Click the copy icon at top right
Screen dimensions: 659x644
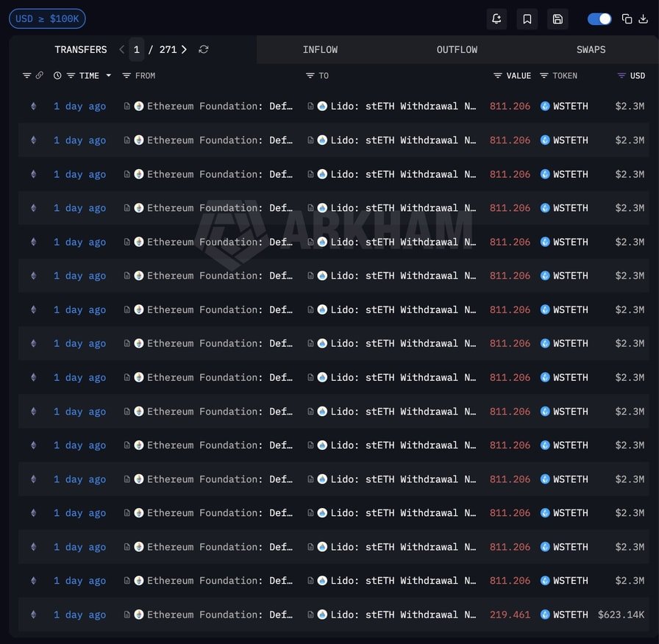point(627,19)
